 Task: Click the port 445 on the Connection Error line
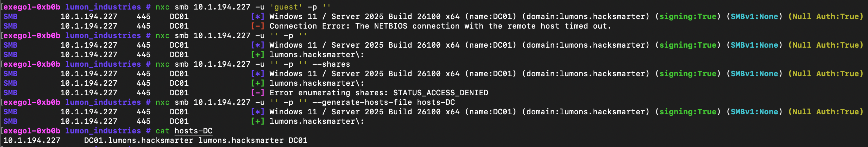[x=143, y=26]
